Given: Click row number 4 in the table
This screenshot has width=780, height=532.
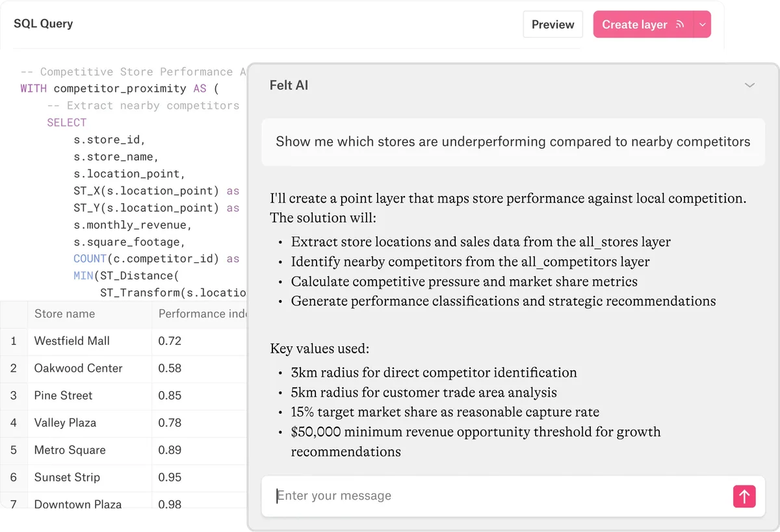Looking at the screenshot, I should pyautogui.click(x=14, y=423).
